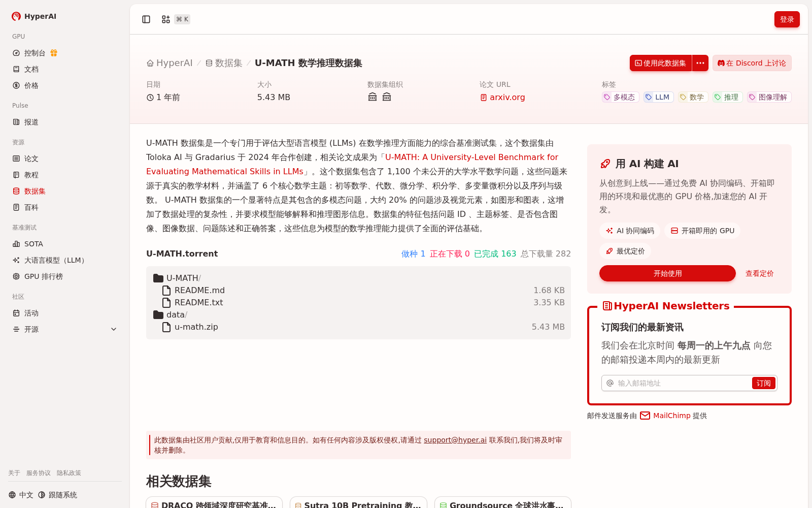Viewport: 812px width, 508px height.
Task: Select the 数学 tag
Action: click(x=692, y=97)
